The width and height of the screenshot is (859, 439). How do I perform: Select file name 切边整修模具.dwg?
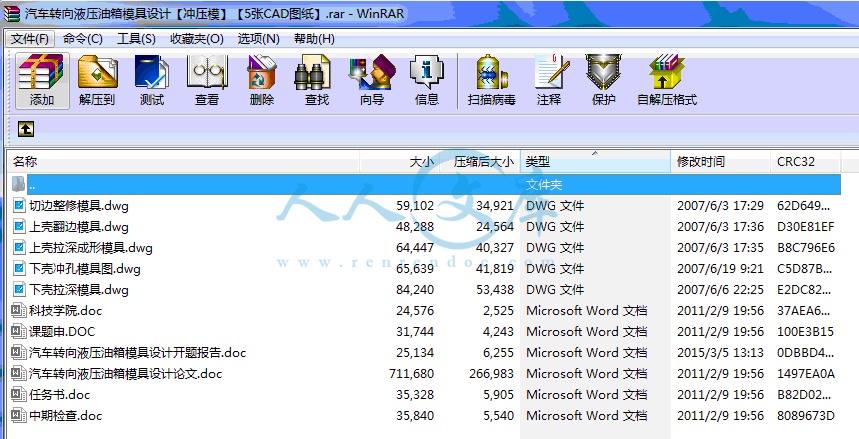[79, 206]
